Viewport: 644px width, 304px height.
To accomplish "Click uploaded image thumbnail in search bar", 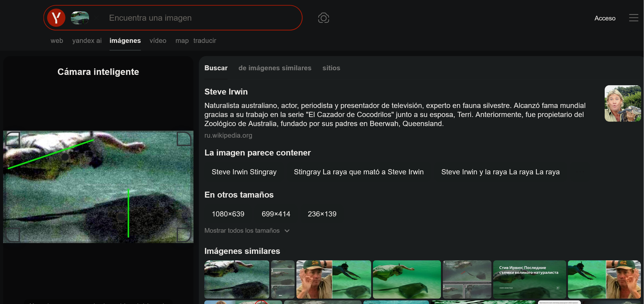I will (80, 18).
